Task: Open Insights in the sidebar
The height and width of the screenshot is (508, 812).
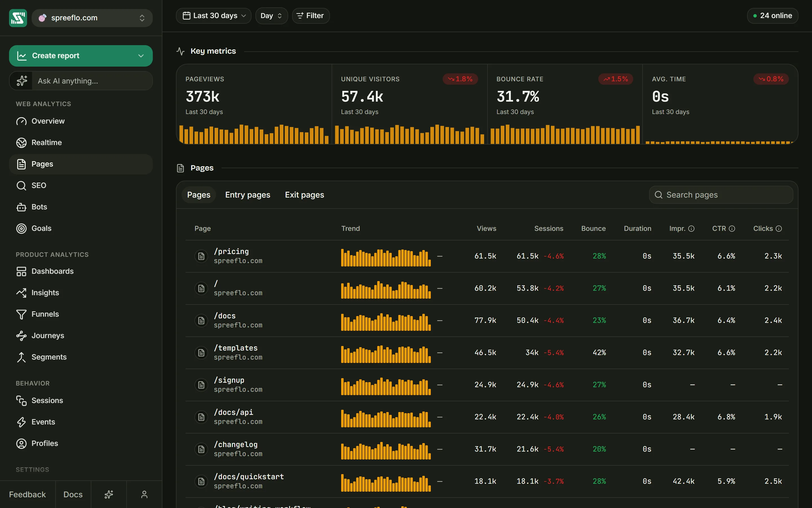Action: (81, 293)
